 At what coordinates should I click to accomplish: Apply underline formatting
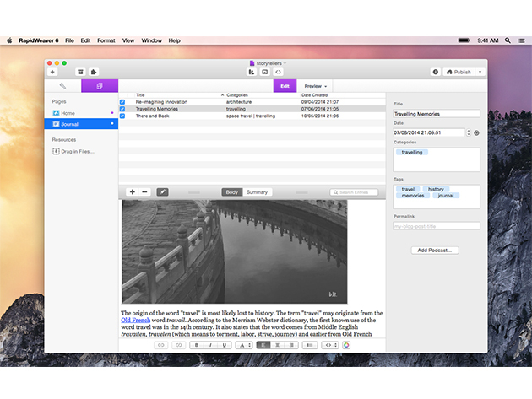point(225,345)
